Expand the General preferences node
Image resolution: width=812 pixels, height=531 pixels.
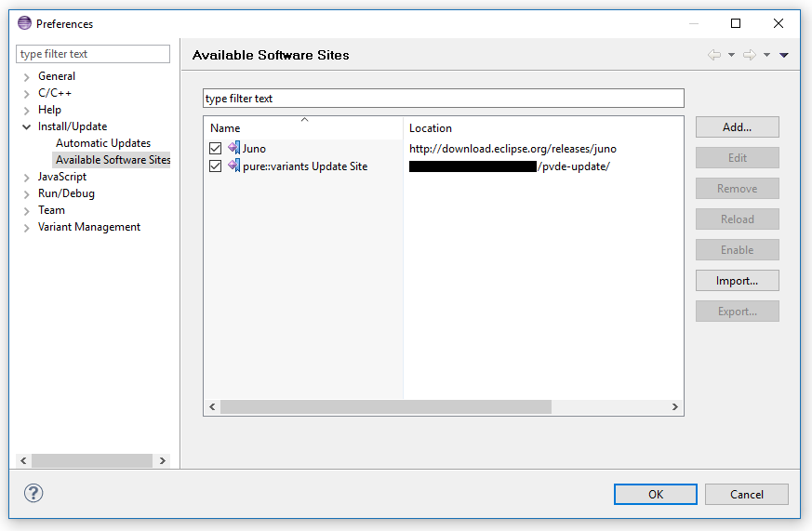[x=27, y=77]
